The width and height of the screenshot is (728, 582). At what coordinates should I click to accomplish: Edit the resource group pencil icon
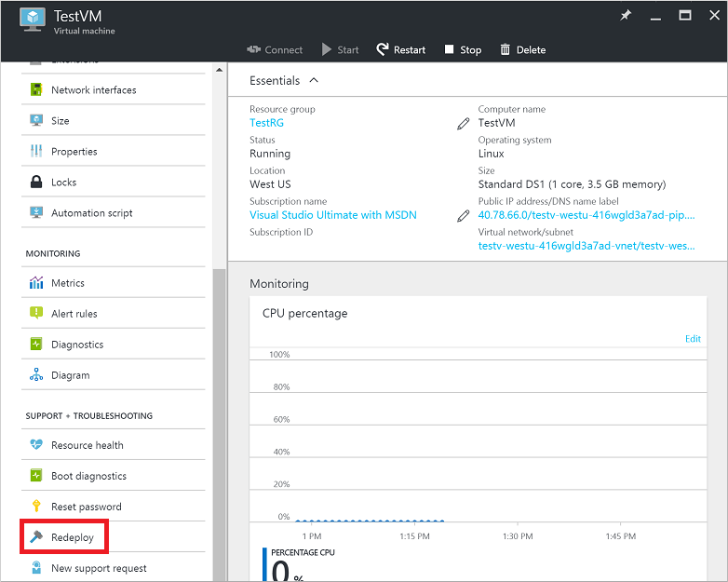463,124
